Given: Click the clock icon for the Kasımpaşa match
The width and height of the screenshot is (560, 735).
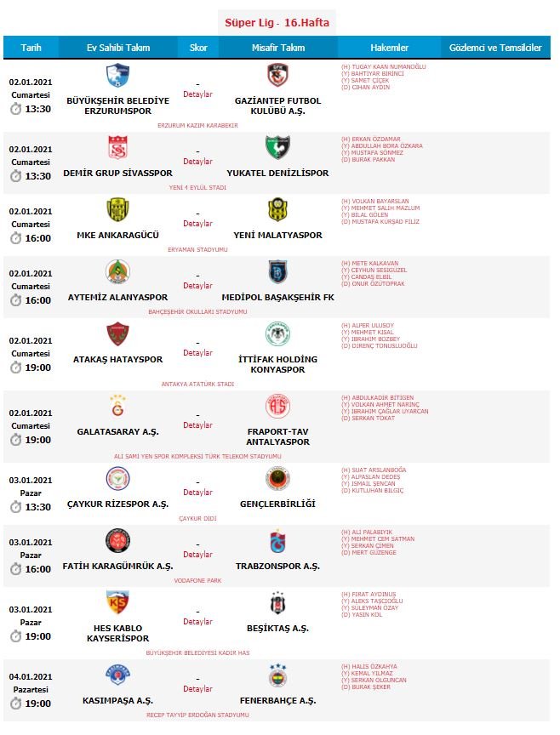Looking at the screenshot, I should [15, 704].
